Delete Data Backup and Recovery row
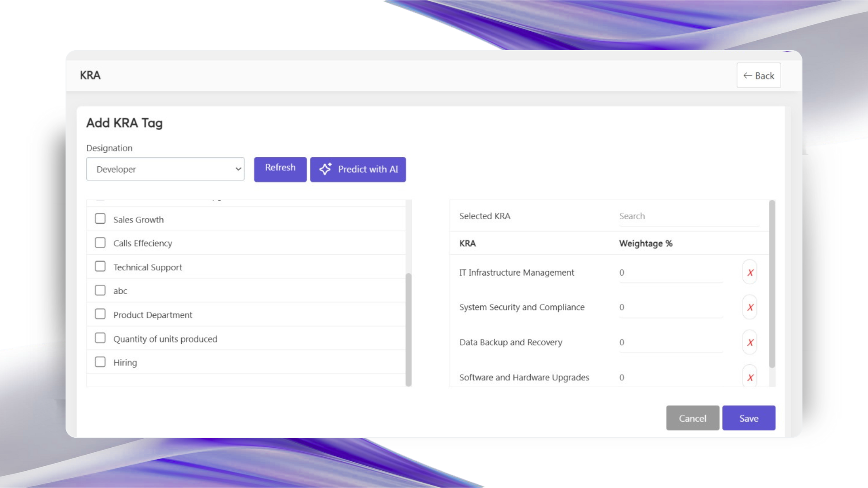This screenshot has height=488, width=868. pos(750,343)
